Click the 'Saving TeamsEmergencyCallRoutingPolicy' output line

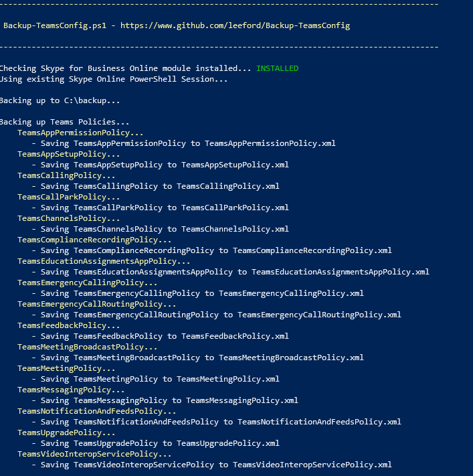(216, 315)
